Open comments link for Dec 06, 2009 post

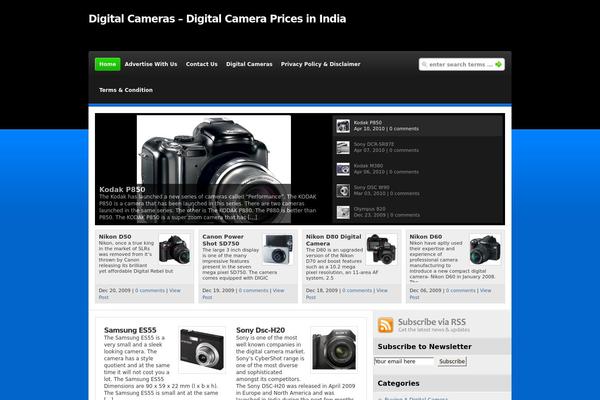(460, 291)
